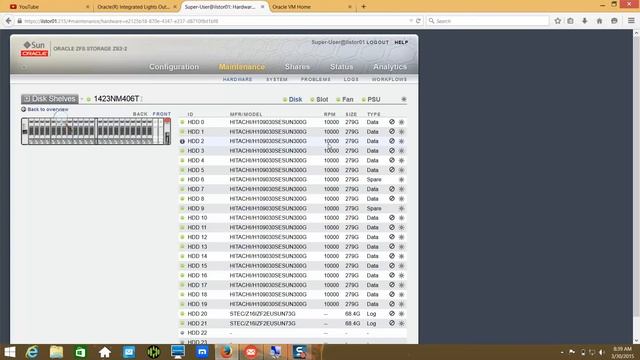Screen dimensions: 640x360
Task: Select the PROBLEMS sub-tab
Action: click(316, 79)
